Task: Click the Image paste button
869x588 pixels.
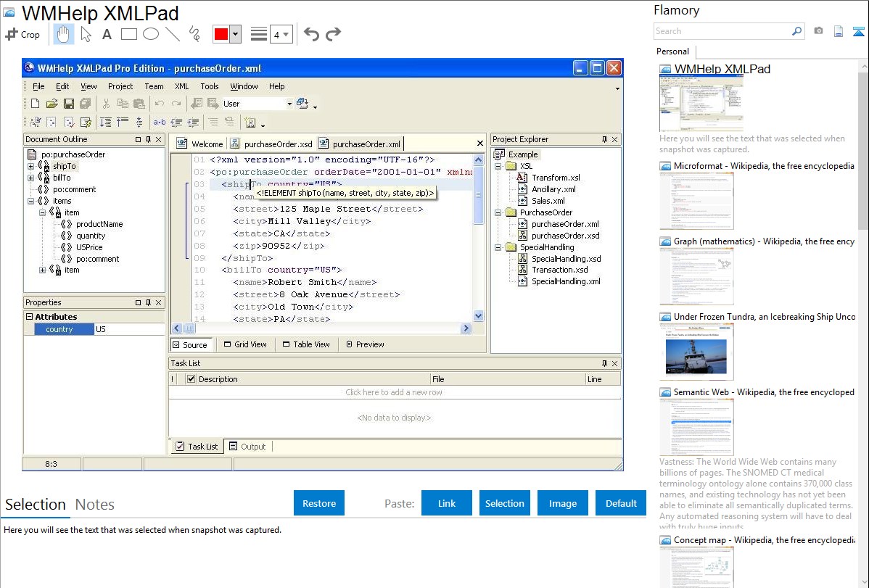Action: [x=562, y=503]
